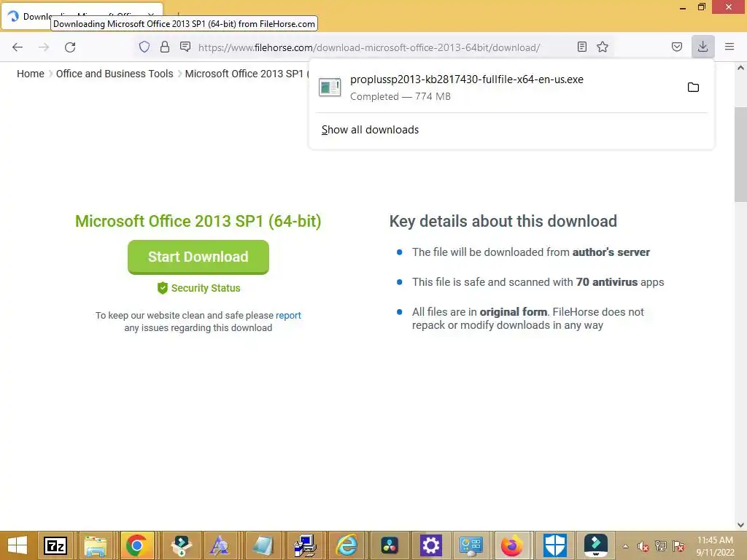The height and width of the screenshot is (560, 747).
Task: Click text 'author's server'
Action: [x=611, y=252]
